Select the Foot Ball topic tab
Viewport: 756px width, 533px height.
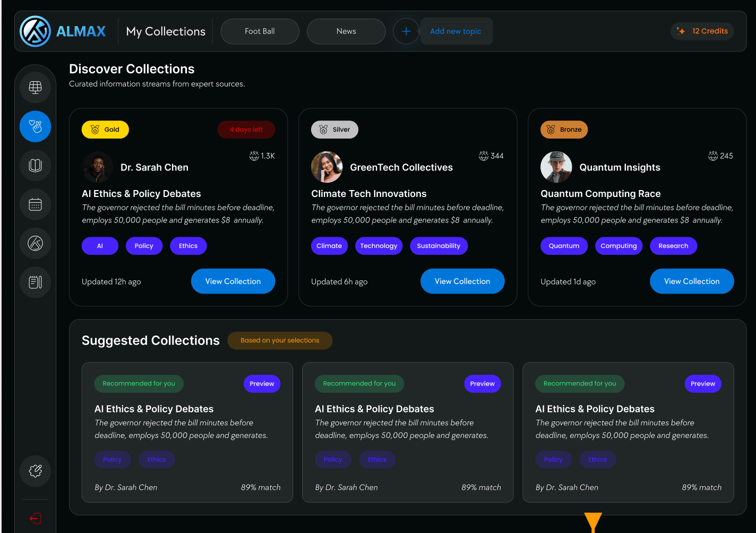click(x=260, y=31)
